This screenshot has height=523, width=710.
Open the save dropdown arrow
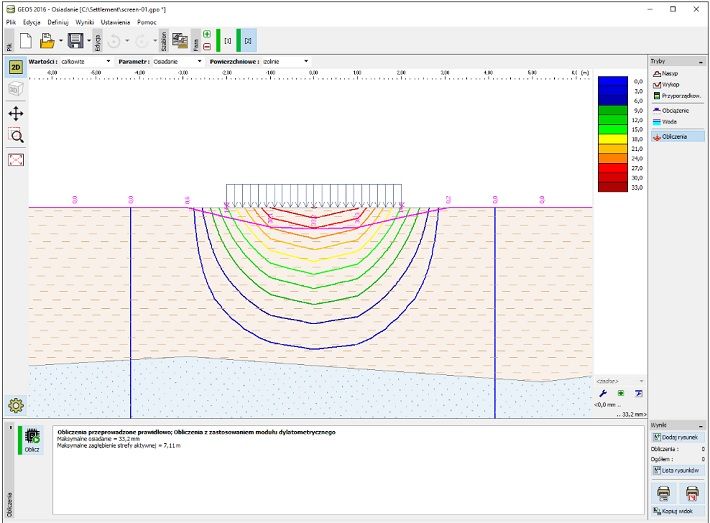click(89, 41)
